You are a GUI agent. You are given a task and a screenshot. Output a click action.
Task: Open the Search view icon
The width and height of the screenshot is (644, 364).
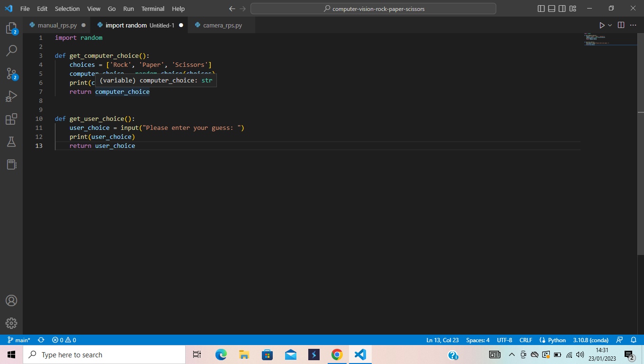[x=11, y=50]
